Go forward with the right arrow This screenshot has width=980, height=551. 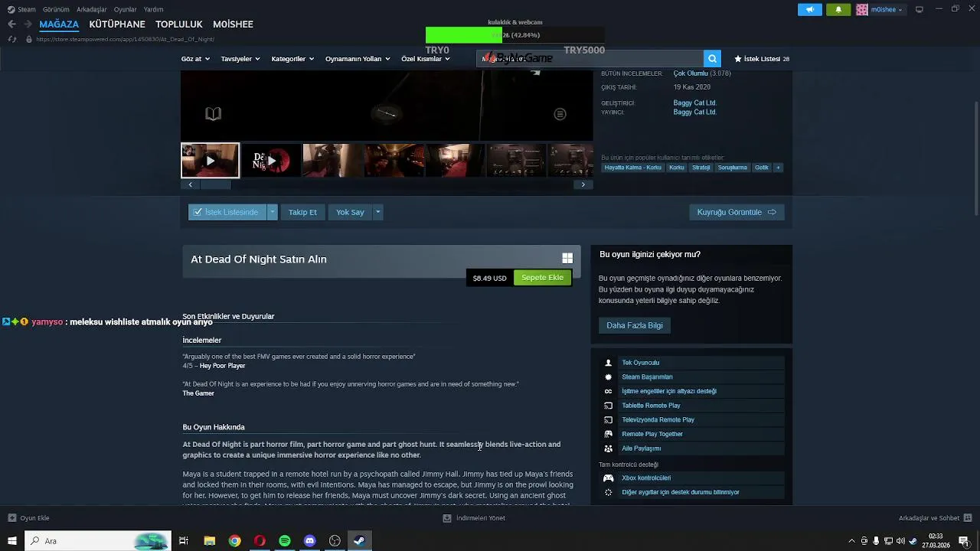28,24
